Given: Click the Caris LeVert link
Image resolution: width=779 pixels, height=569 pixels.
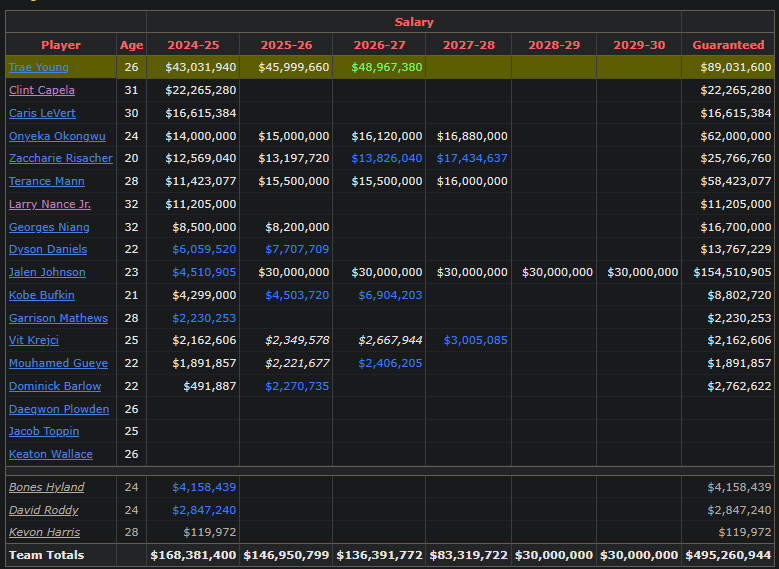Looking at the screenshot, I should coord(42,113).
